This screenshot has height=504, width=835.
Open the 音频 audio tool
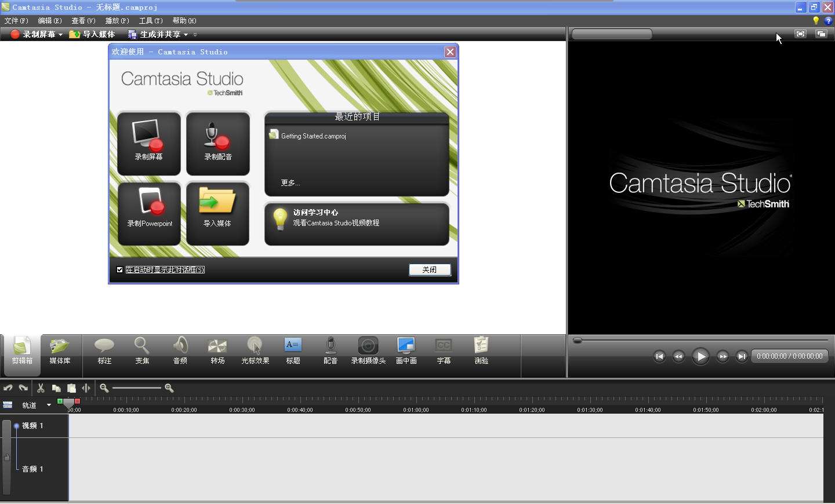pyautogui.click(x=180, y=351)
